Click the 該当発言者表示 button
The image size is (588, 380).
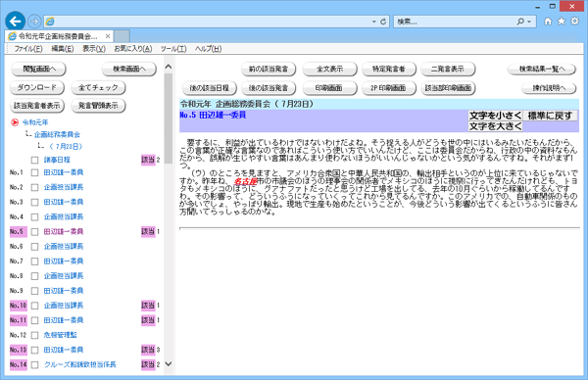point(37,106)
